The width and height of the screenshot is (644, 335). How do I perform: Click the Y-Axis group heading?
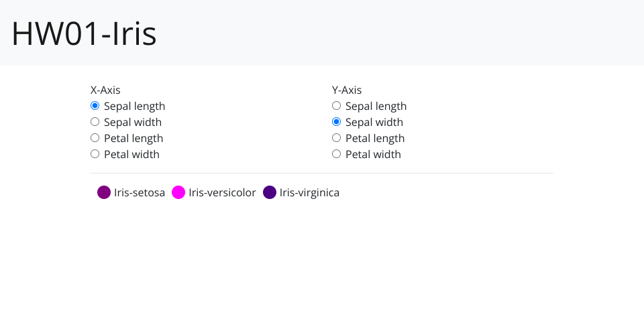pyautogui.click(x=347, y=90)
